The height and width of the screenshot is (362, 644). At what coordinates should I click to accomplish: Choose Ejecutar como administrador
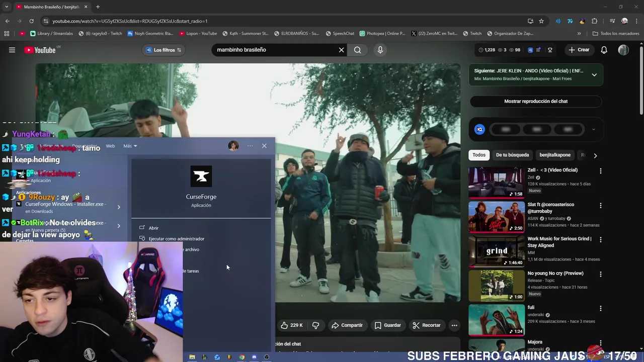pos(176,239)
